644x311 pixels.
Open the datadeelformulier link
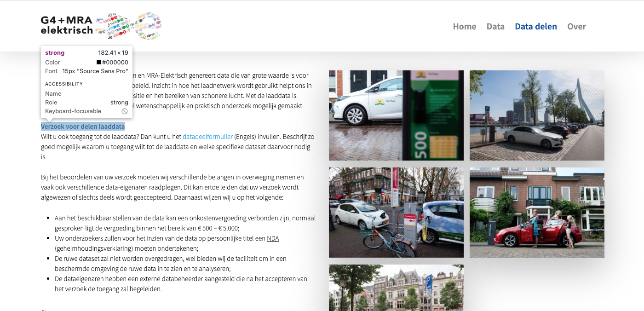point(207,137)
